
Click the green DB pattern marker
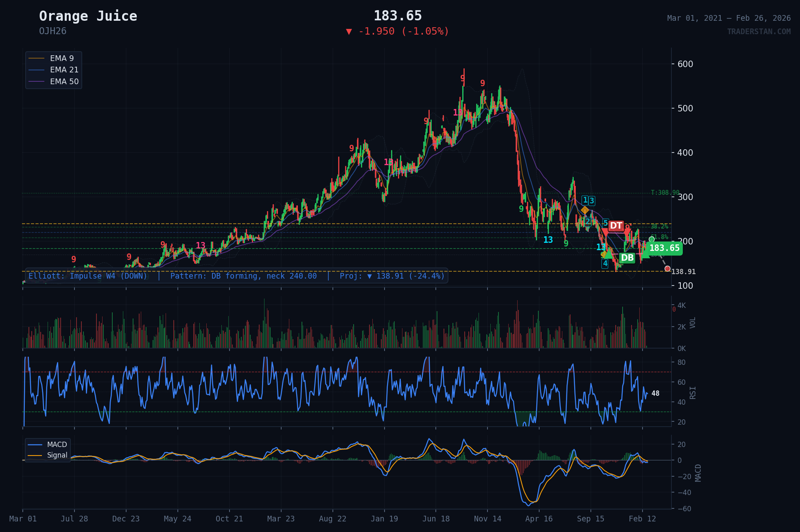click(x=627, y=258)
